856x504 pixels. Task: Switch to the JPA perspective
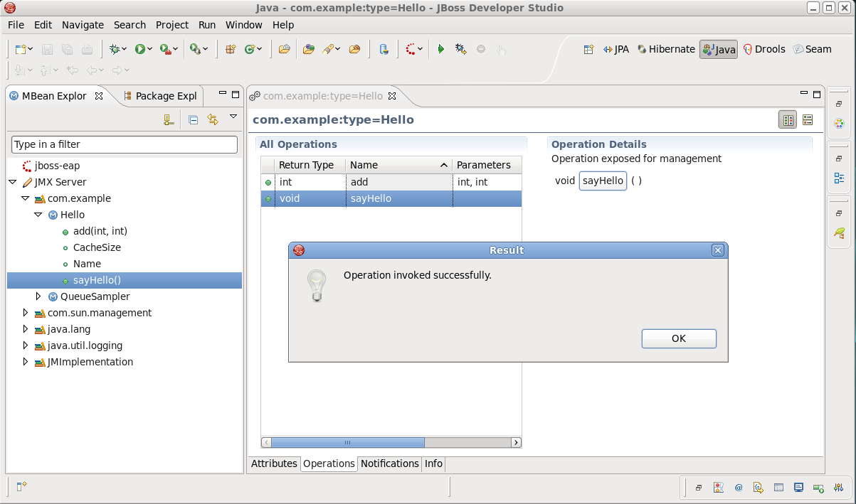point(616,49)
